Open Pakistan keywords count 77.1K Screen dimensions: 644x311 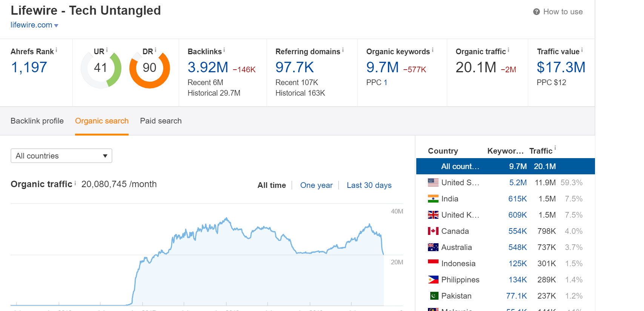(517, 296)
